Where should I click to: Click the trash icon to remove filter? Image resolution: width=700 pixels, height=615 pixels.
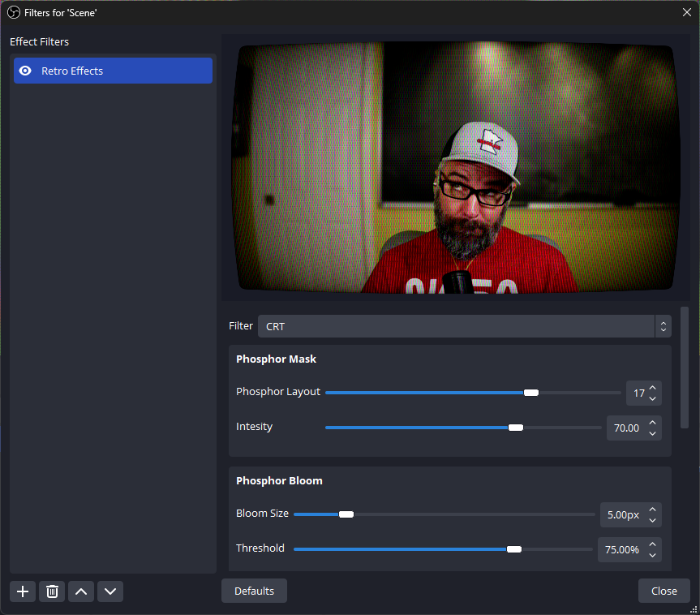coord(52,591)
